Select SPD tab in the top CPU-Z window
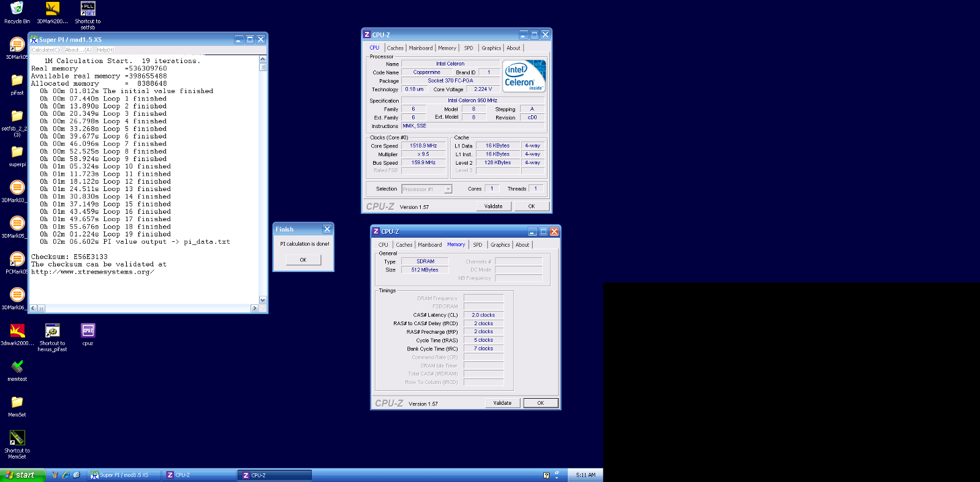This screenshot has width=980, height=482. point(469,48)
